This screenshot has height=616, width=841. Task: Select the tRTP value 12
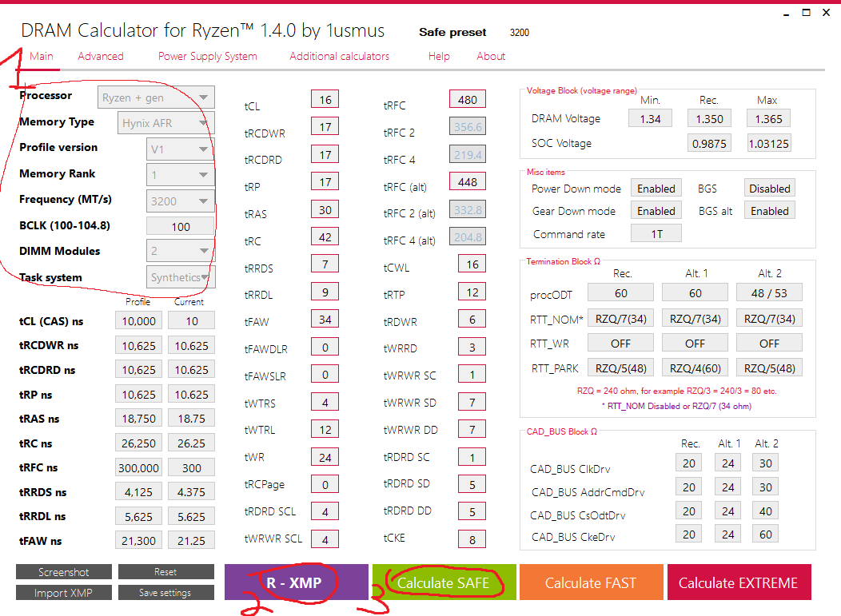click(x=472, y=292)
